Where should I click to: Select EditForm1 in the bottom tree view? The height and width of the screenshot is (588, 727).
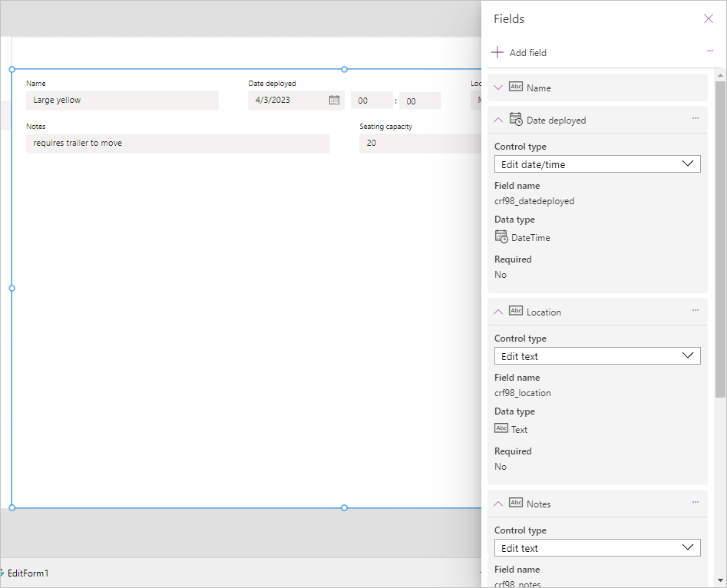pyautogui.click(x=28, y=573)
